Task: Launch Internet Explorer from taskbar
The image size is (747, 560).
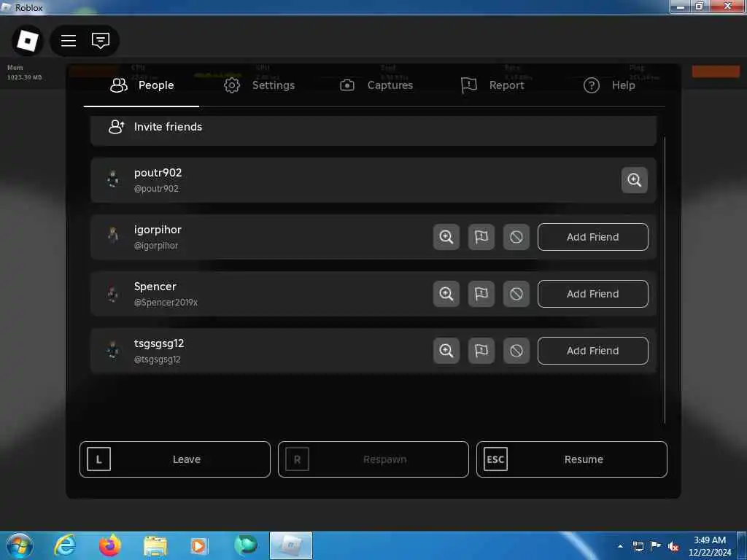Action: tap(65, 545)
